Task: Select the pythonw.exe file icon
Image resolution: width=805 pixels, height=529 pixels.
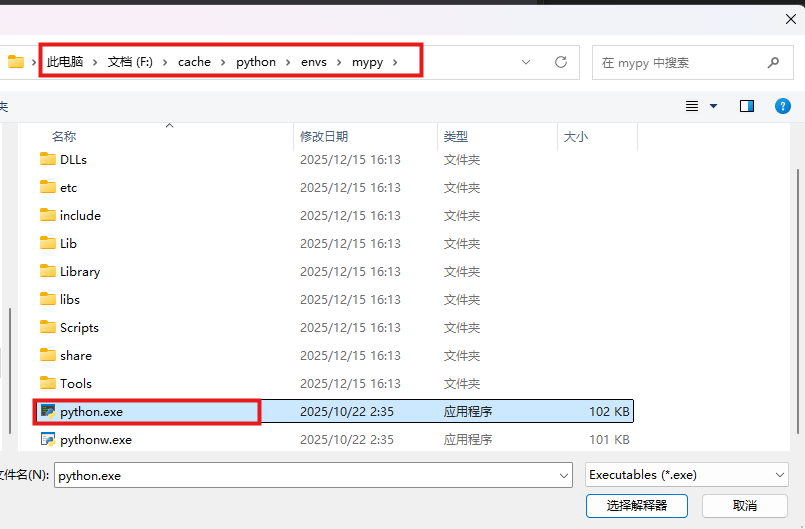Action: point(47,439)
